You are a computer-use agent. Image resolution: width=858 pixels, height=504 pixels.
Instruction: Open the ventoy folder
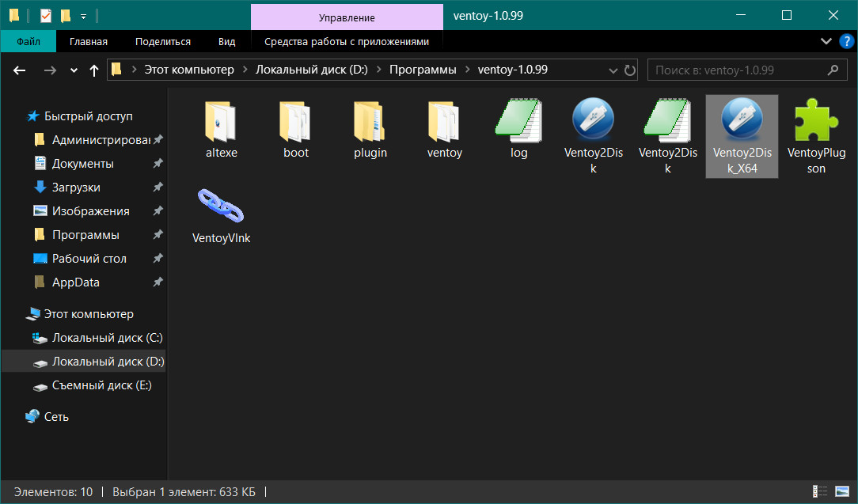pos(444,129)
